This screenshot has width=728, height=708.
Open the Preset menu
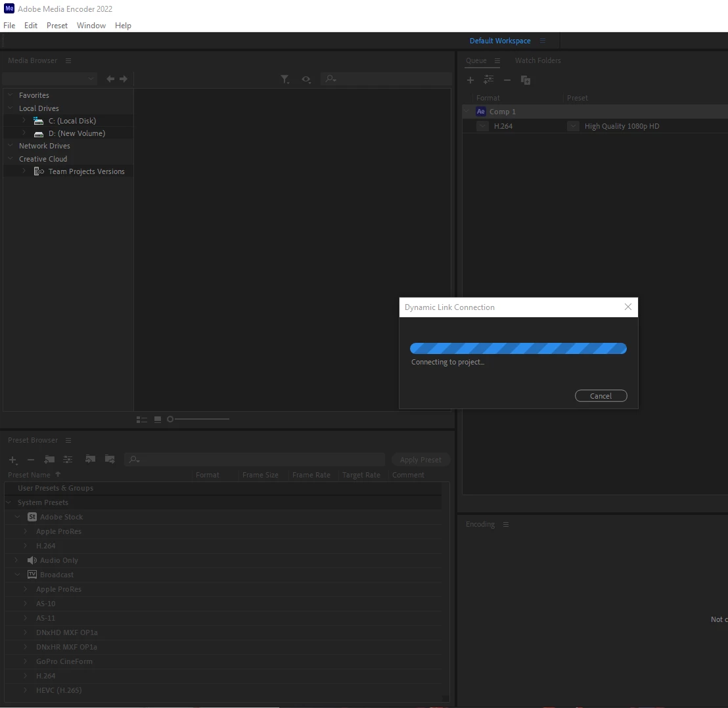coord(57,26)
